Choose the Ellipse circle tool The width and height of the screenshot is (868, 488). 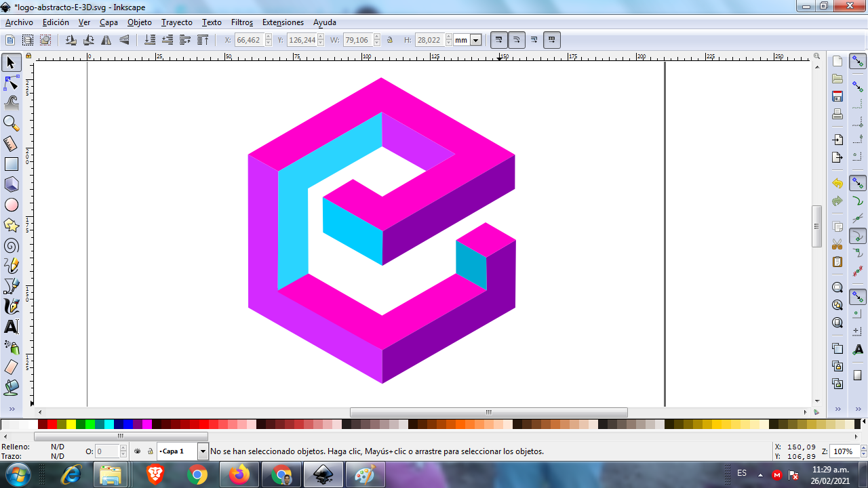click(x=11, y=205)
